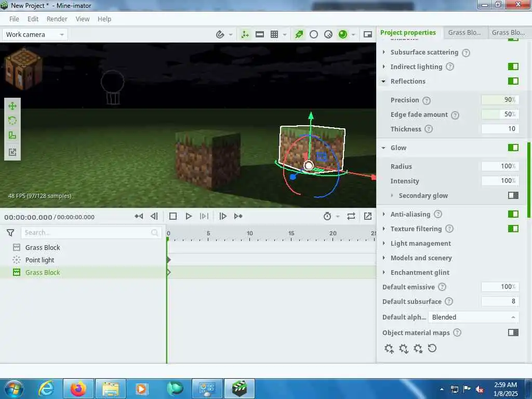The width and height of the screenshot is (532, 399).
Task: Click the export settings gear icon
Action: (x=403, y=349)
